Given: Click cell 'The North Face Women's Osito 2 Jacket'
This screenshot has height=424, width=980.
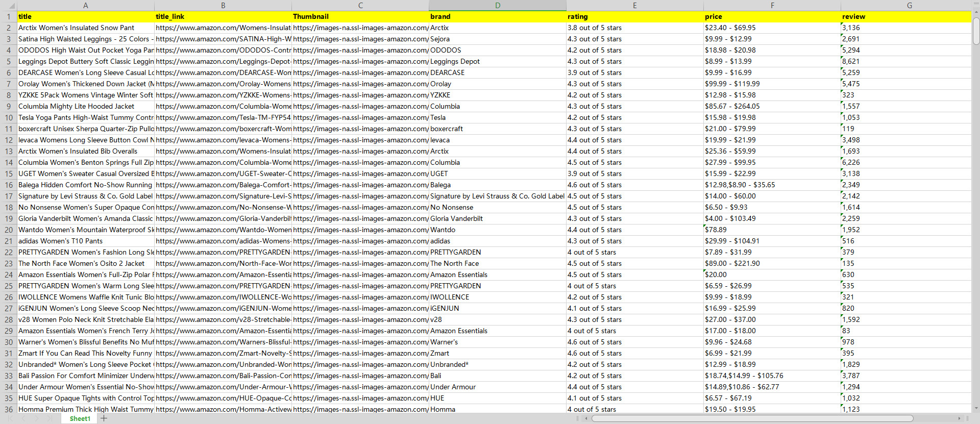Looking at the screenshot, I should pos(86,263).
